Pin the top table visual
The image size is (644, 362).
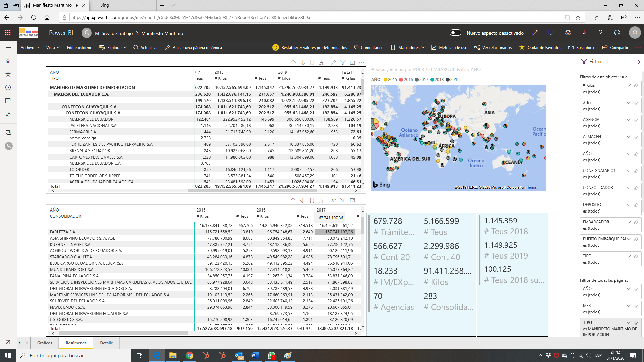[333, 62]
